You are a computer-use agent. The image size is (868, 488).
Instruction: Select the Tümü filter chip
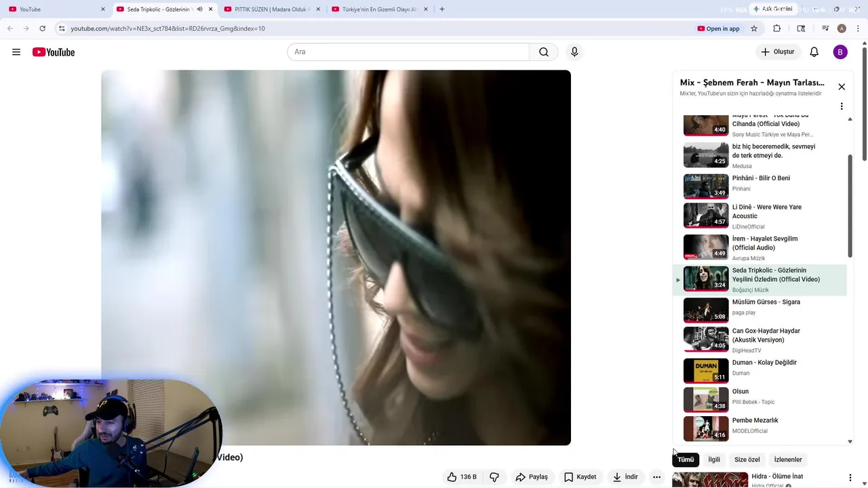pyautogui.click(x=686, y=460)
